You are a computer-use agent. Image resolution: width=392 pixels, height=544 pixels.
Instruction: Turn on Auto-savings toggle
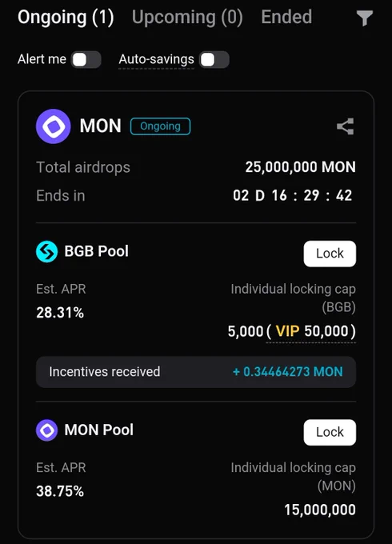coord(214,60)
